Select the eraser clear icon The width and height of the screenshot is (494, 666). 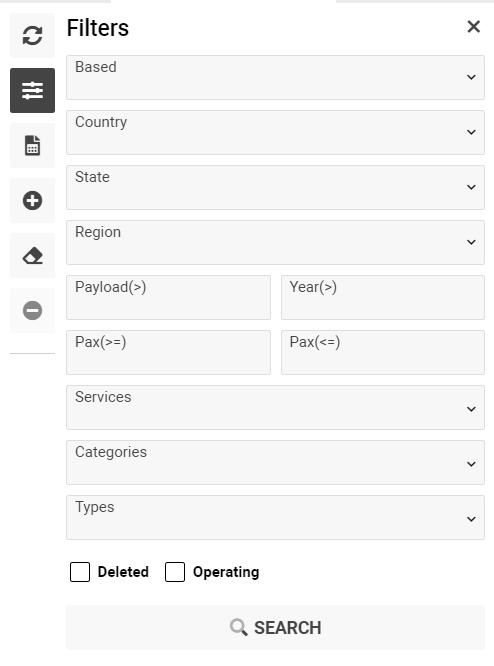click(x=32, y=256)
